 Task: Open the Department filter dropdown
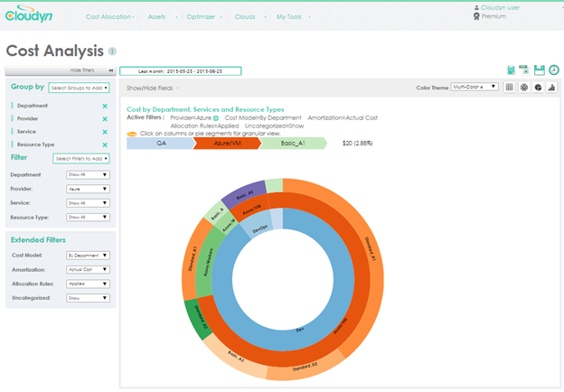click(x=89, y=174)
